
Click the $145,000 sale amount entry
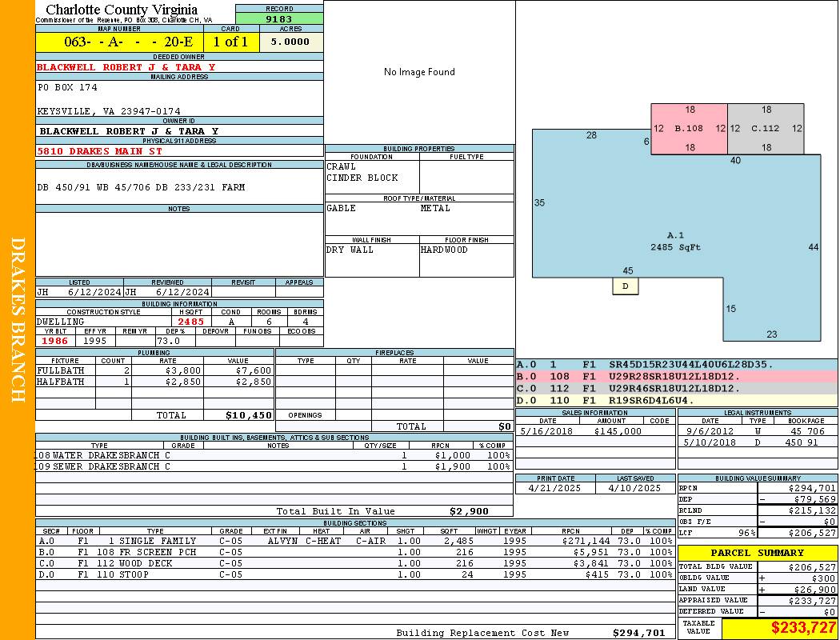point(618,431)
